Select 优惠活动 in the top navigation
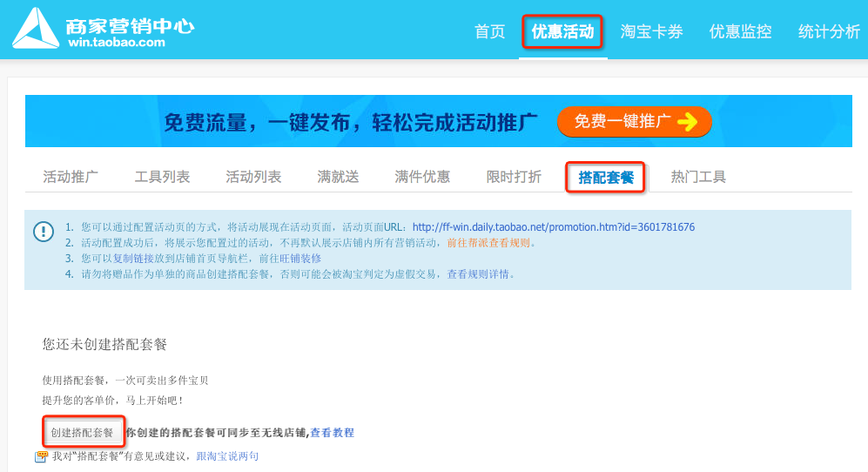This screenshot has height=472, width=868. tap(562, 32)
